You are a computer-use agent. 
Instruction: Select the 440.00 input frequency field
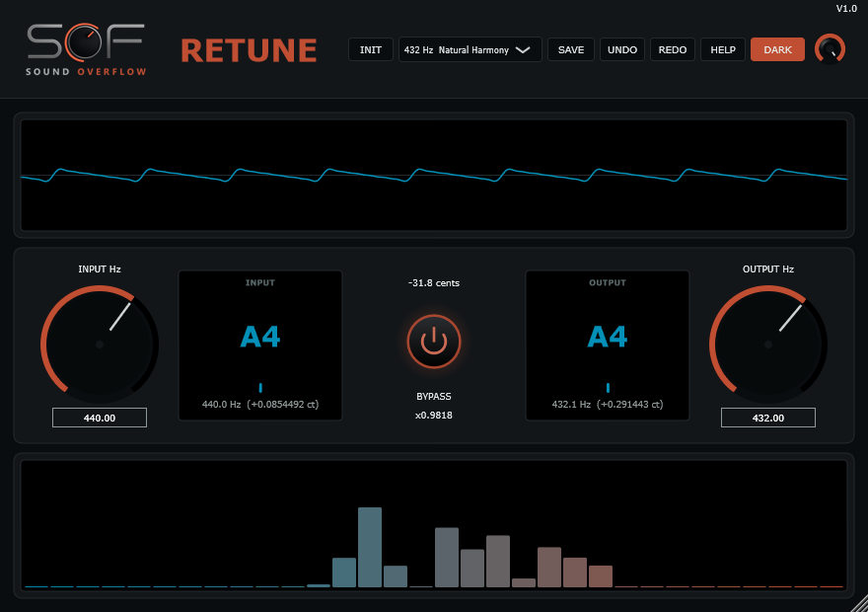coord(100,418)
